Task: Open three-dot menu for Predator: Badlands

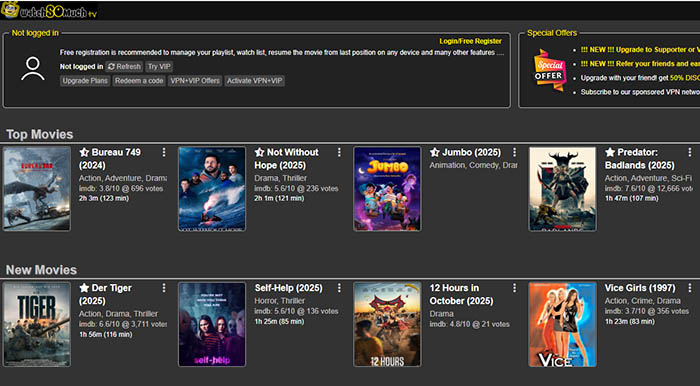Action: point(690,153)
